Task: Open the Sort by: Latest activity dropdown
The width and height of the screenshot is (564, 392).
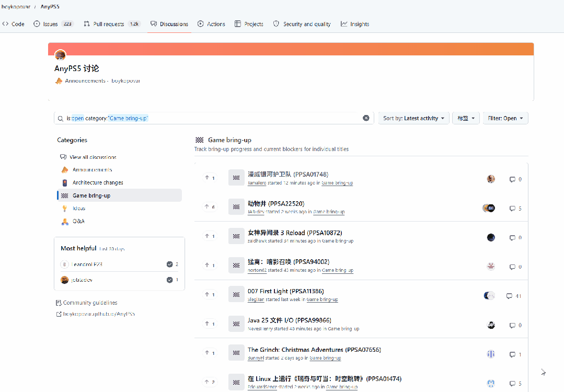Action: 413,118
